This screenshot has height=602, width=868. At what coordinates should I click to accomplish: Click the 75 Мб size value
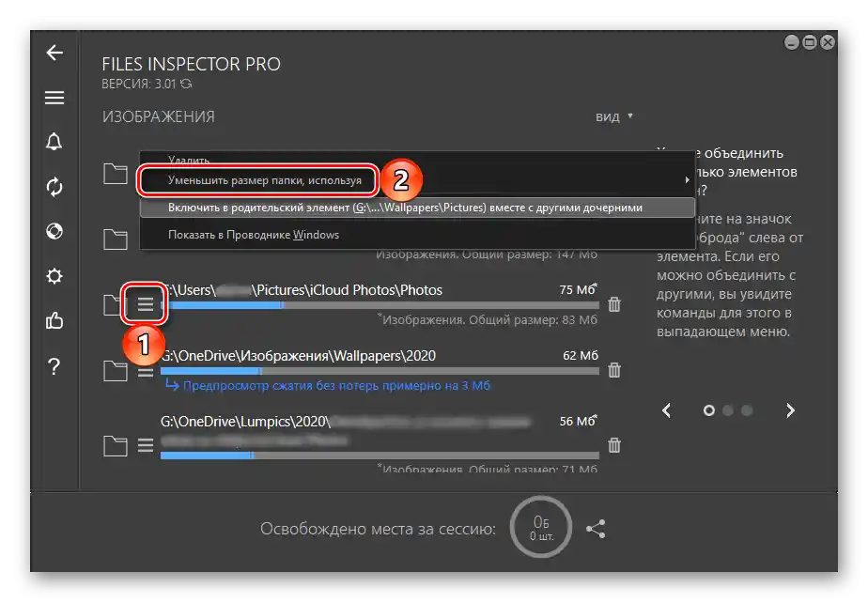pos(579,289)
